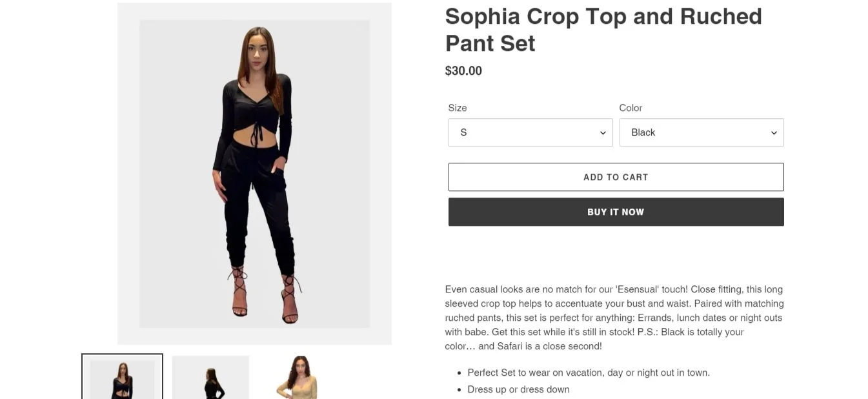Click the Buy It Now button
This screenshot has height=399, width=868.
[616, 212]
